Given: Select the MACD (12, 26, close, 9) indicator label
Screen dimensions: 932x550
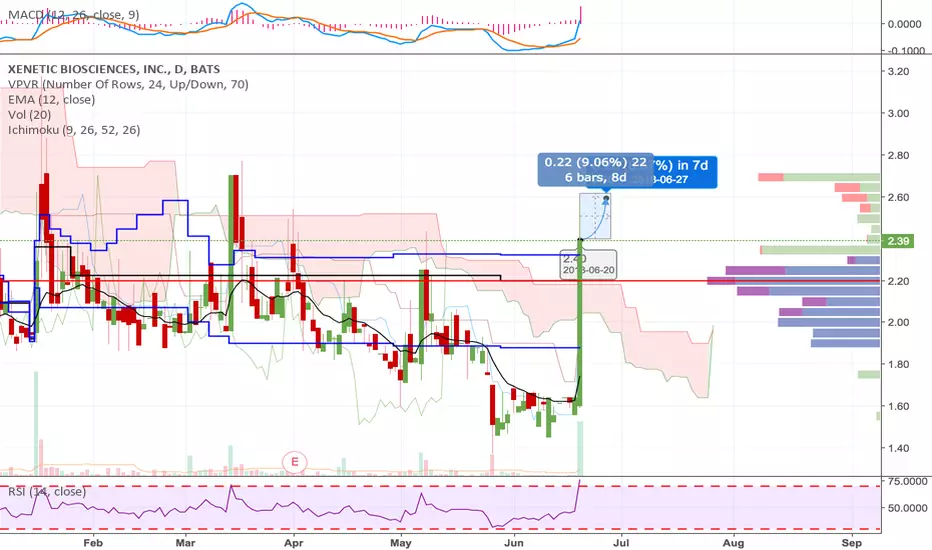Looking at the screenshot, I should click(74, 14).
